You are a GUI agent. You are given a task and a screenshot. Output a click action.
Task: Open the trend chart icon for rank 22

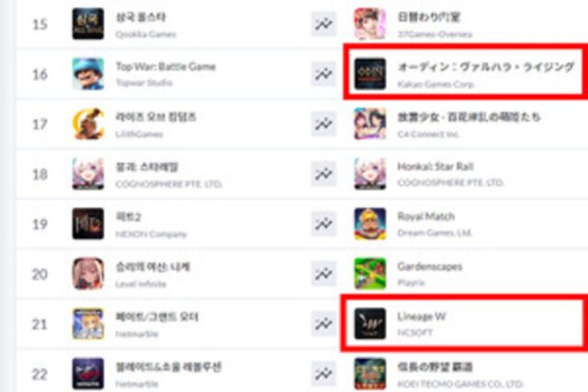(x=323, y=374)
